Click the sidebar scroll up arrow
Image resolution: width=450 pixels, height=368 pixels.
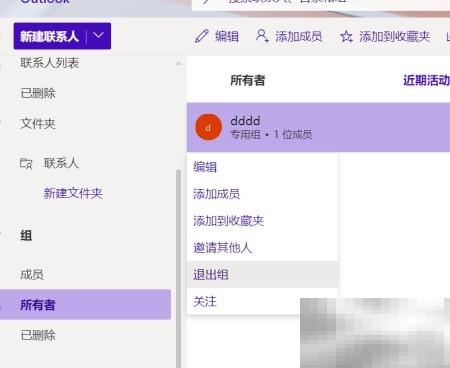[179, 63]
